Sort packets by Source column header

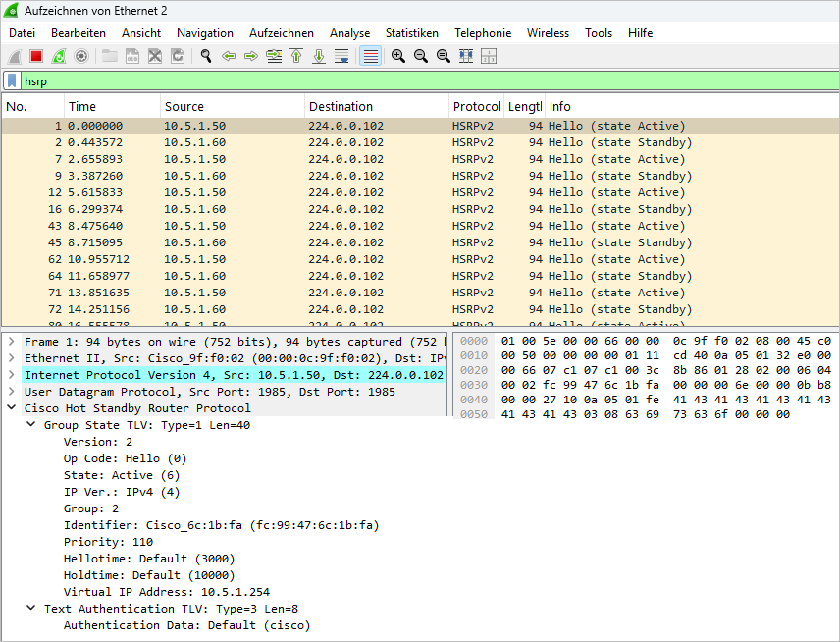click(x=184, y=106)
